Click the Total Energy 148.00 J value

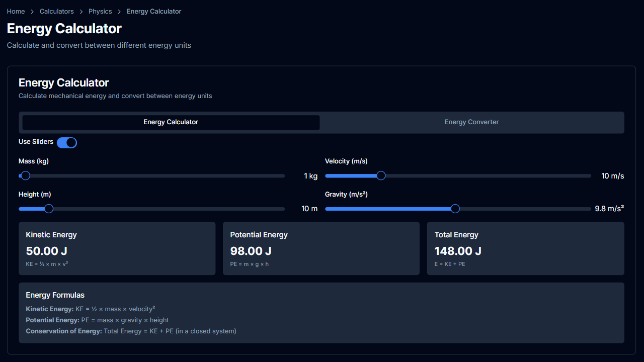[x=458, y=251]
